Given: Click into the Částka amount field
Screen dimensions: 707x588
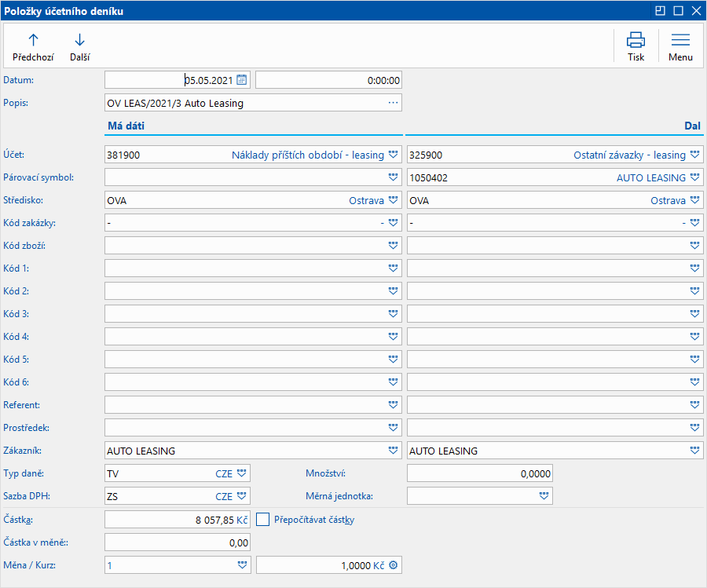Looking at the screenshot, I should coord(178,520).
